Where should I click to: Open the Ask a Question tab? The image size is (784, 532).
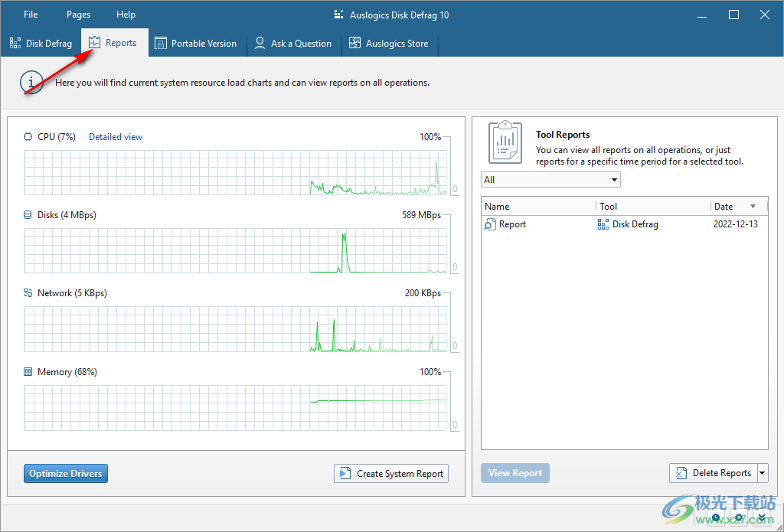coord(293,44)
